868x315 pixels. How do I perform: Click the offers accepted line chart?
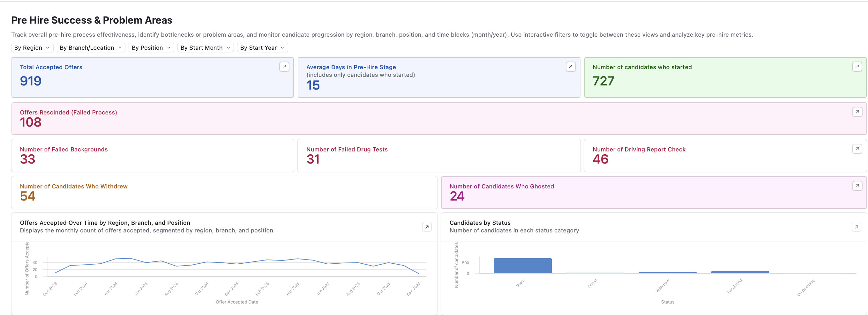pyautogui.click(x=237, y=265)
